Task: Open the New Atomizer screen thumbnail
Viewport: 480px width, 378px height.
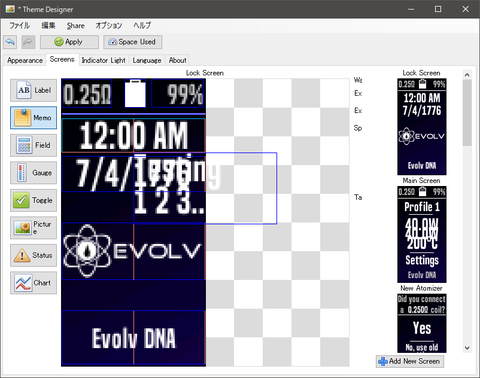Action: coord(422,323)
